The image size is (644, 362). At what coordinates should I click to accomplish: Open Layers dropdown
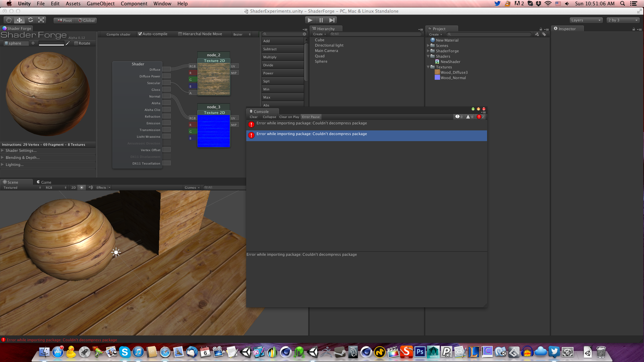tap(586, 20)
